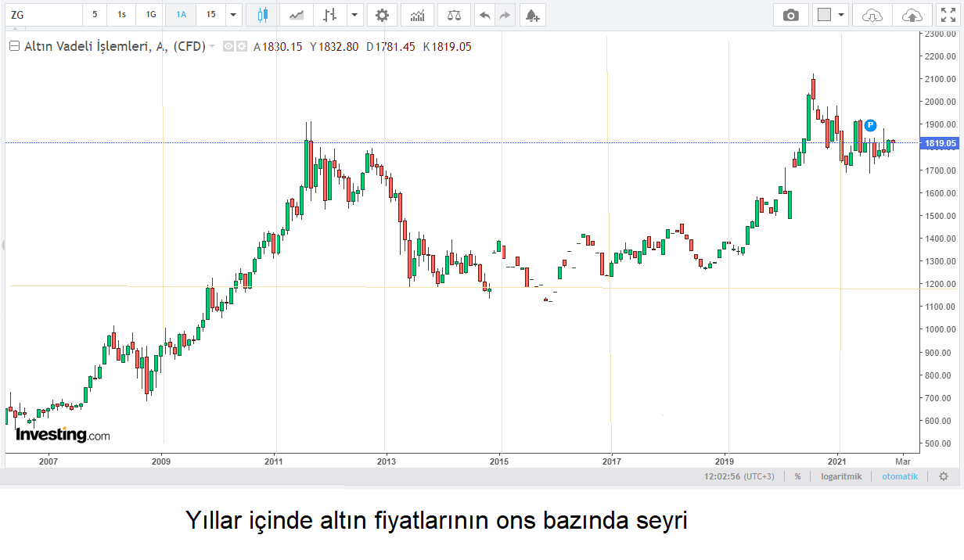Open compare using the scales icon

453,14
